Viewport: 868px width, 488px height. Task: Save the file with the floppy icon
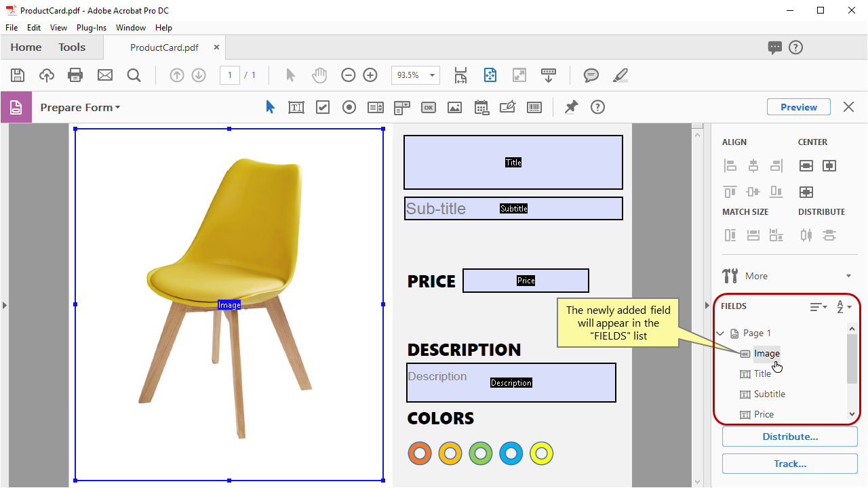click(x=18, y=75)
